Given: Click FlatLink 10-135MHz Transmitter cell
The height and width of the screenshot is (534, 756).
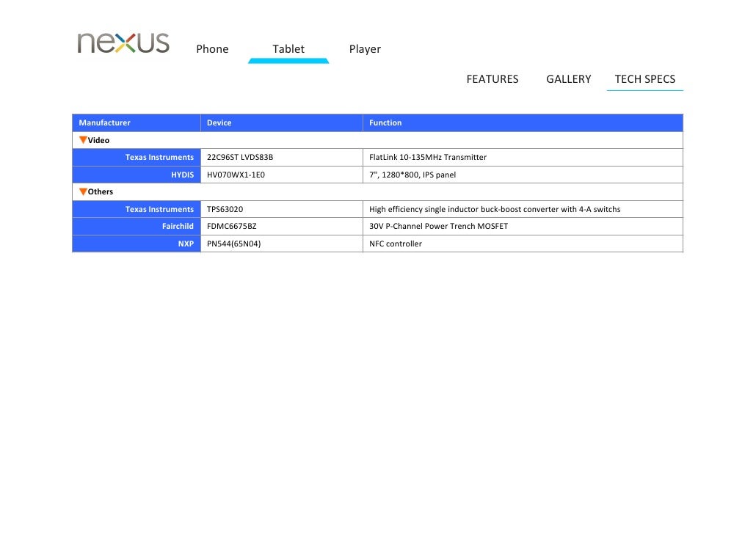Looking at the screenshot, I should coord(523,158).
